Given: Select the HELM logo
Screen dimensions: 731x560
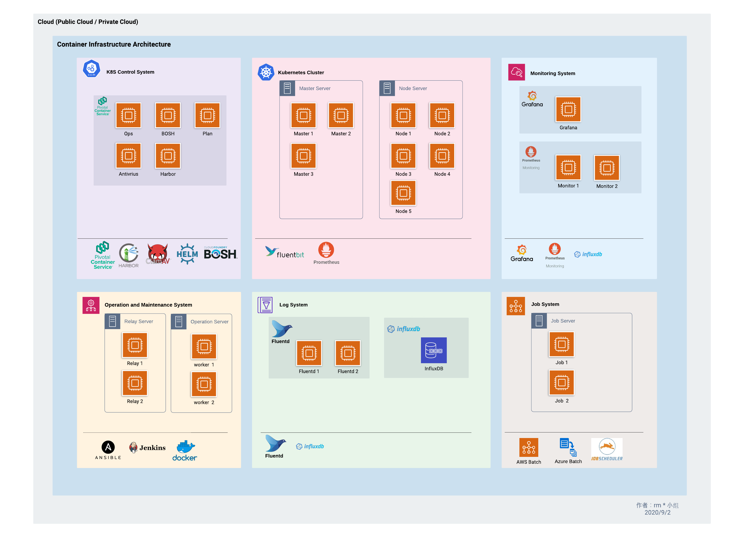Looking at the screenshot, I should click(187, 254).
